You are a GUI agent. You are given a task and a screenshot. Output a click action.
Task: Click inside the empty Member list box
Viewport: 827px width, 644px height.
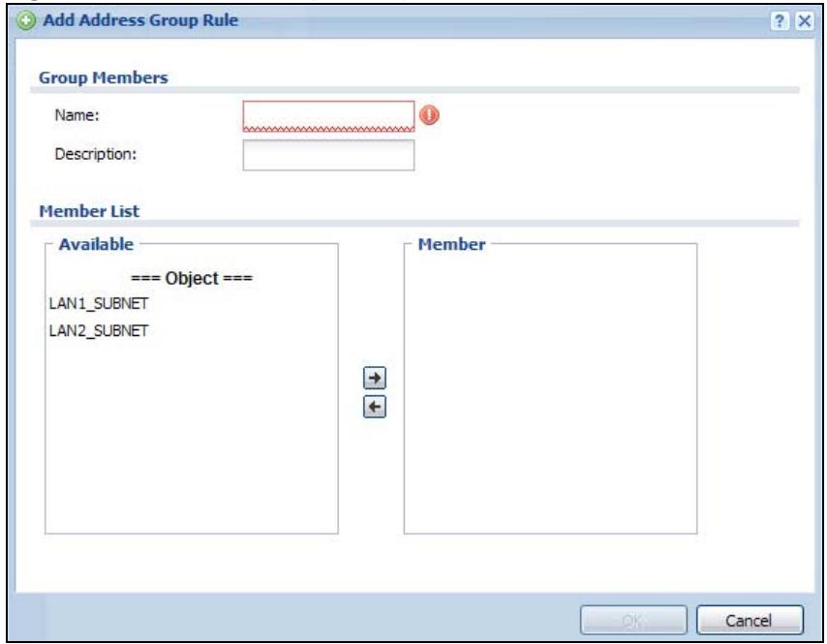(550, 388)
